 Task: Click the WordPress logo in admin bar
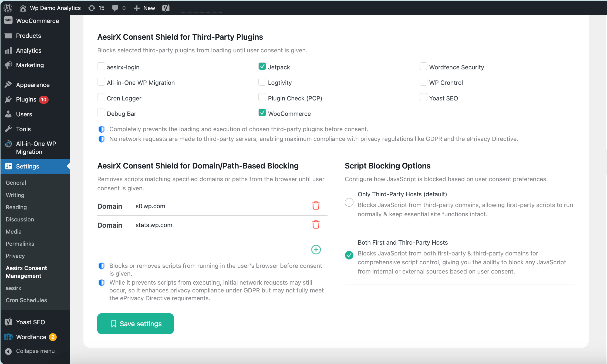(x=8, y=8)
